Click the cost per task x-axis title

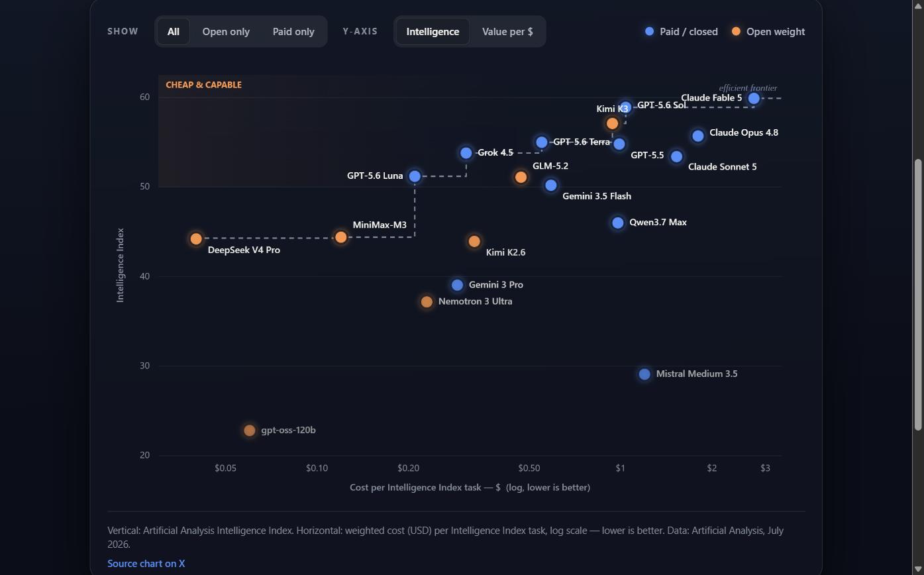(470, 488)
